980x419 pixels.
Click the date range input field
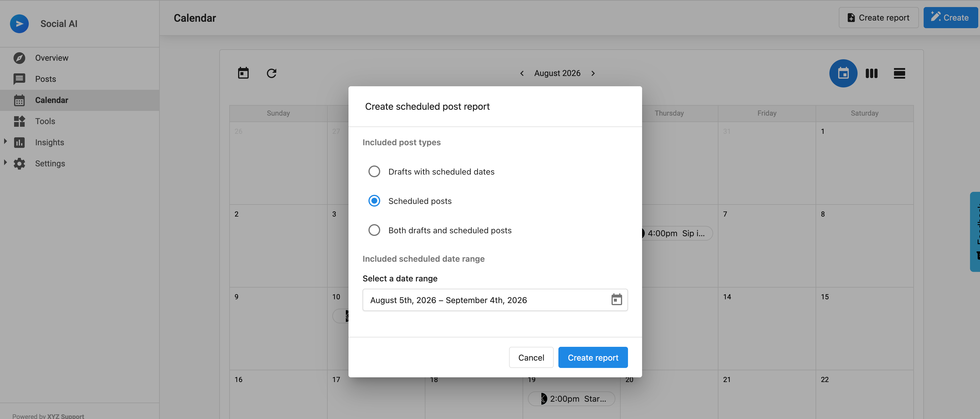point(495,300)
